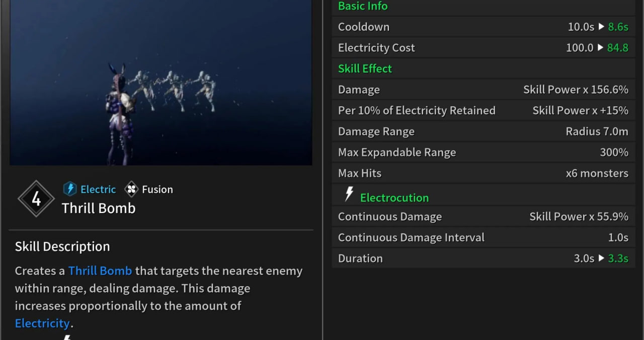The width and height of the screenshot is (644, 340).
Task: Click the green Electrocution heading text
Action: pos(394,197)
